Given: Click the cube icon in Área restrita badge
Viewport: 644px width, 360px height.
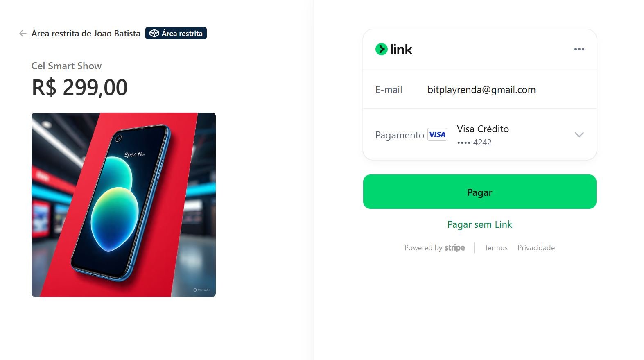Looking at the screenshot, I should (154, 33).
